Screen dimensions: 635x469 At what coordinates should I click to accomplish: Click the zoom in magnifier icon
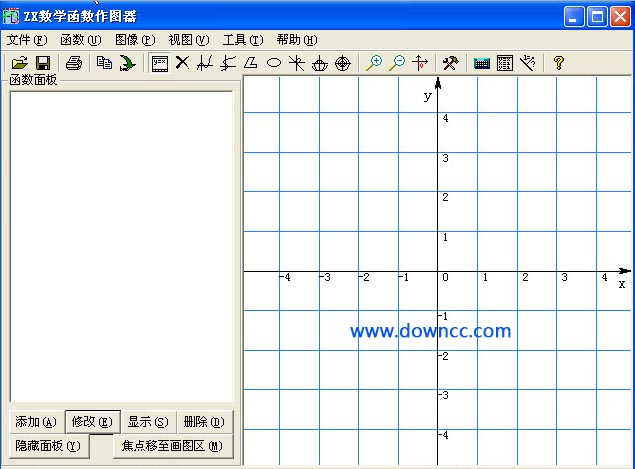[x=374, y=63]
